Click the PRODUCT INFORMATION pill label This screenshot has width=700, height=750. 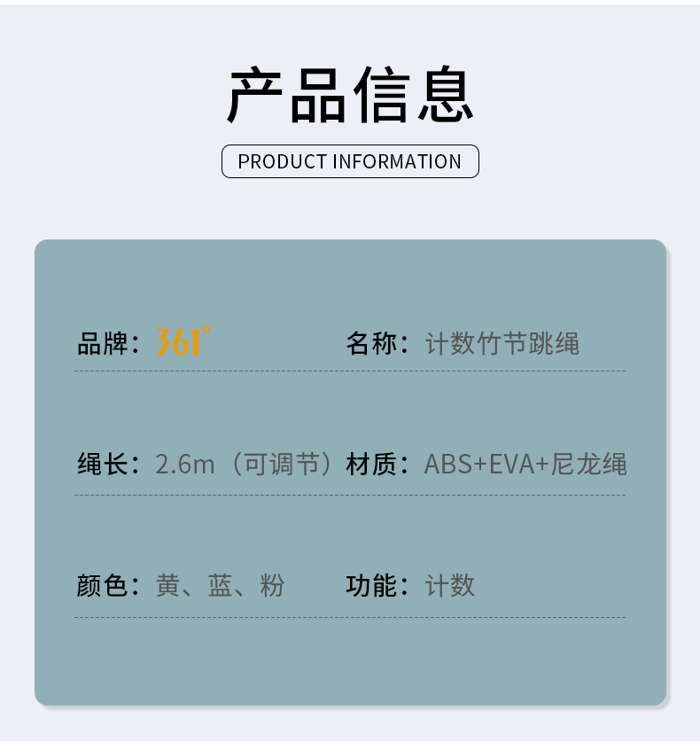pos(350,161)
